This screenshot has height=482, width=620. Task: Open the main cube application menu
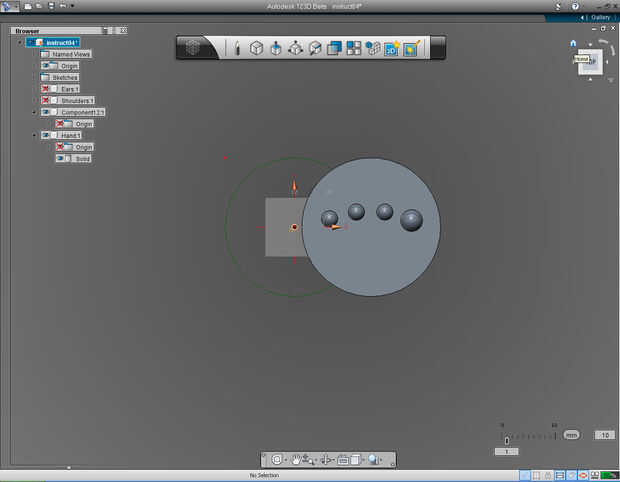click(193, 48)
